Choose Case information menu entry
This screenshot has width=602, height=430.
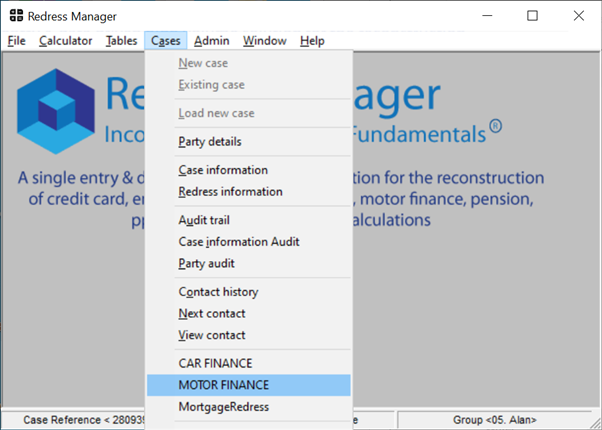(248, 170)
